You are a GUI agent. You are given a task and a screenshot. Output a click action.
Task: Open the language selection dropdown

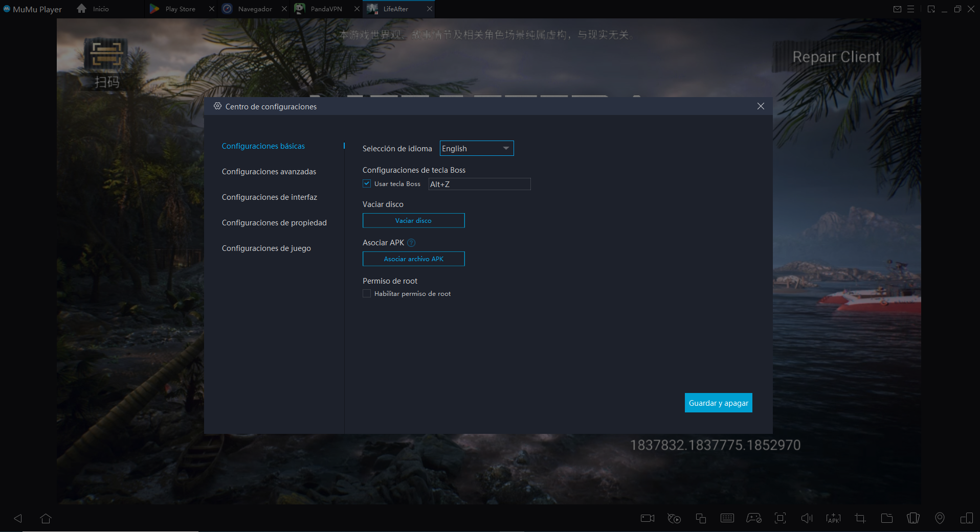[x=476, y=148]
